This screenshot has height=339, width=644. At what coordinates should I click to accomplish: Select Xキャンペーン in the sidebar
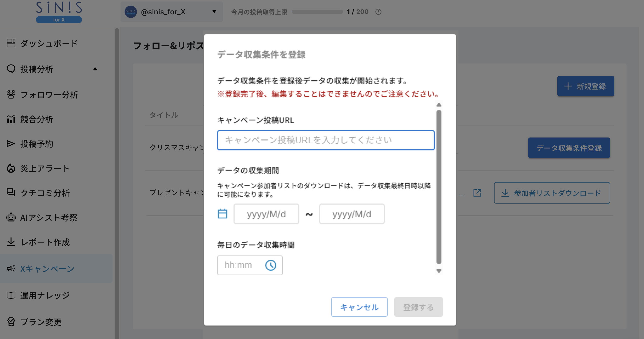47,269
